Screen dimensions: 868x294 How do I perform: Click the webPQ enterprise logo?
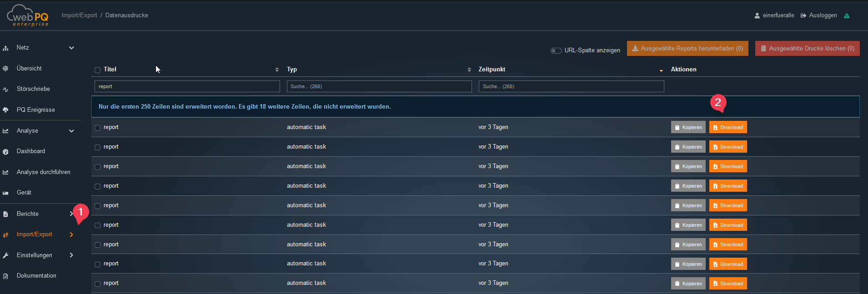tap(28, 15)
